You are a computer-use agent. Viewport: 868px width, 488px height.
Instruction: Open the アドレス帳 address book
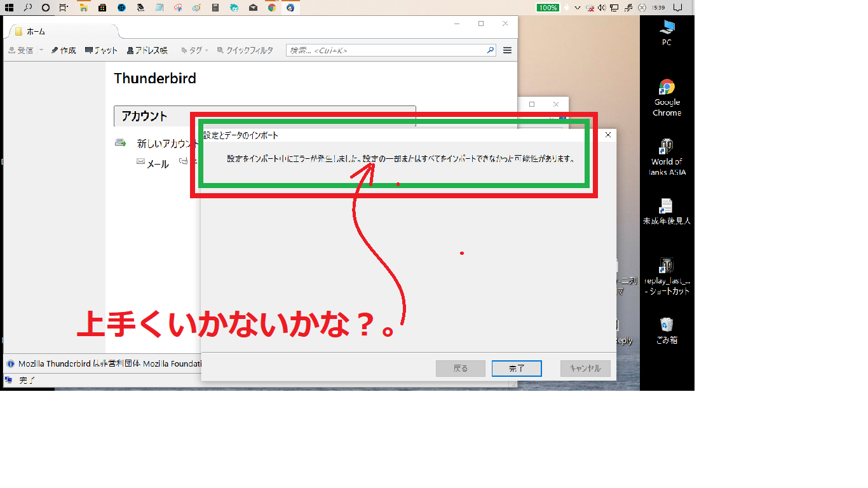tap(147, 50)
